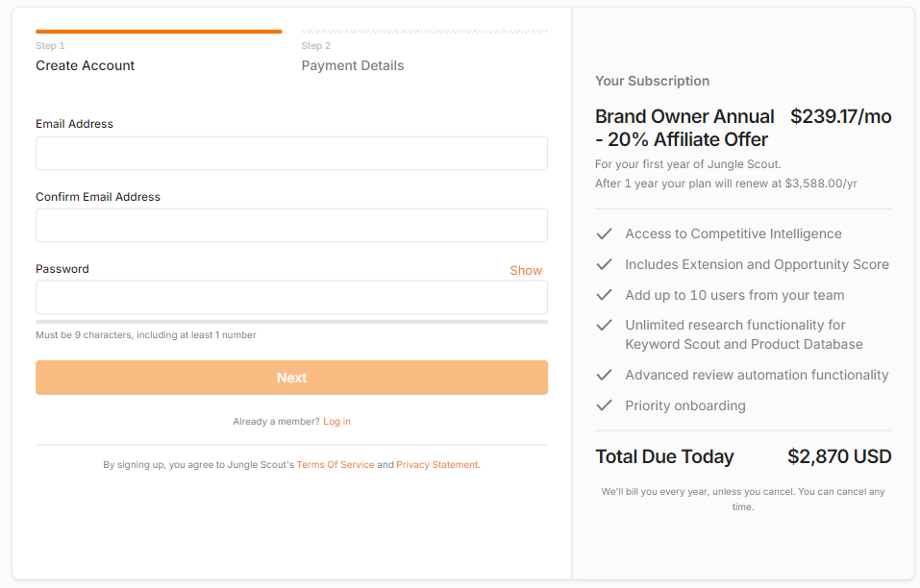The height and width of the screenshot is (588, 920).
Task: Click 'Must be 9 characters' password hint
Action: pyautogui.click(x=146, y=335)
